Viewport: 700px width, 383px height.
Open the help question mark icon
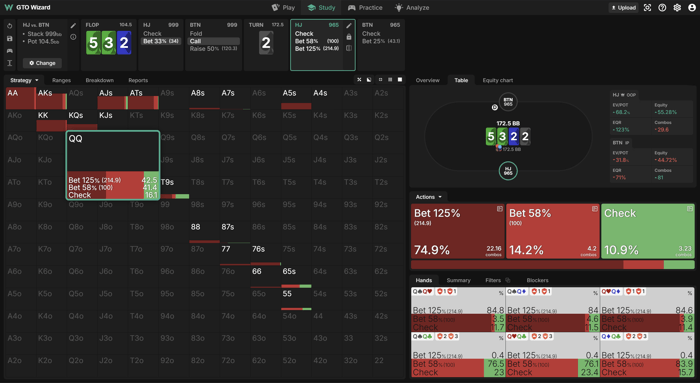click(x=662, y=8)
